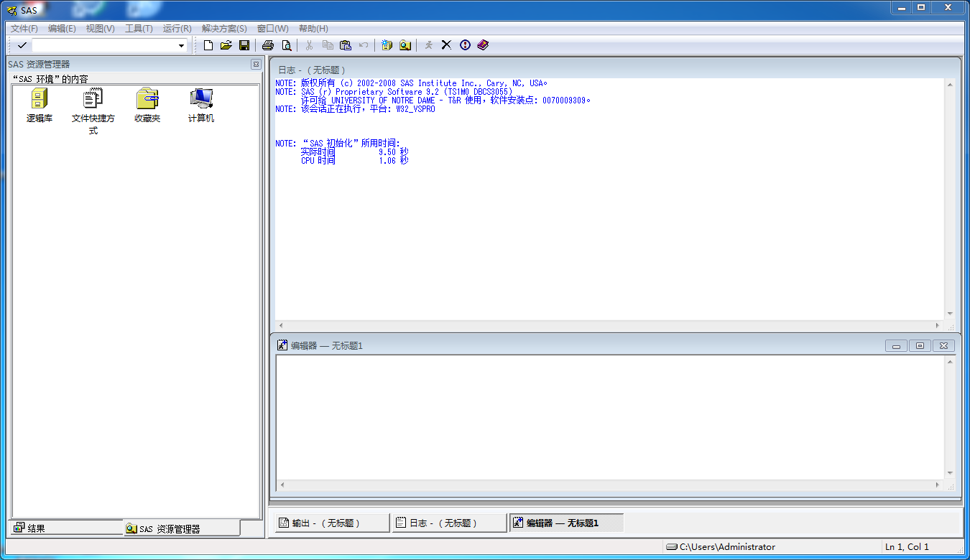Viewport: 970px width, 560px height.
Task: Click the running man submit icon
Action: tap(429, 45)
